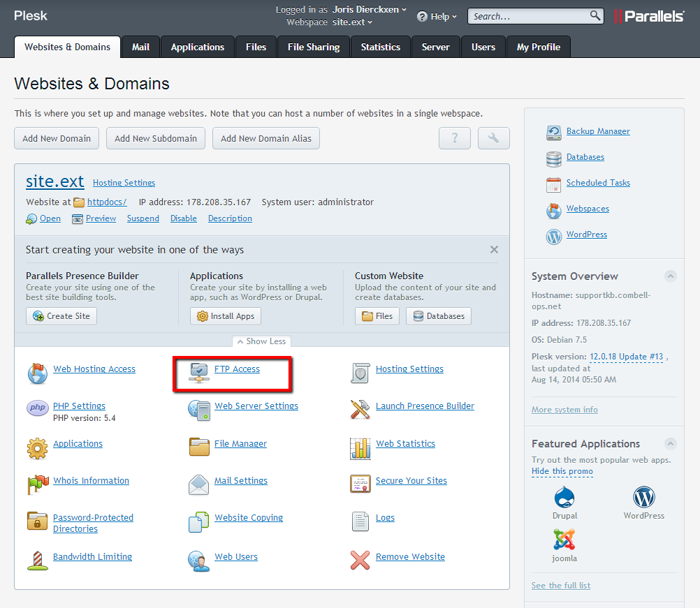Click the wrench settings button
Screen dimensions: 700x608
click(493, 138)
